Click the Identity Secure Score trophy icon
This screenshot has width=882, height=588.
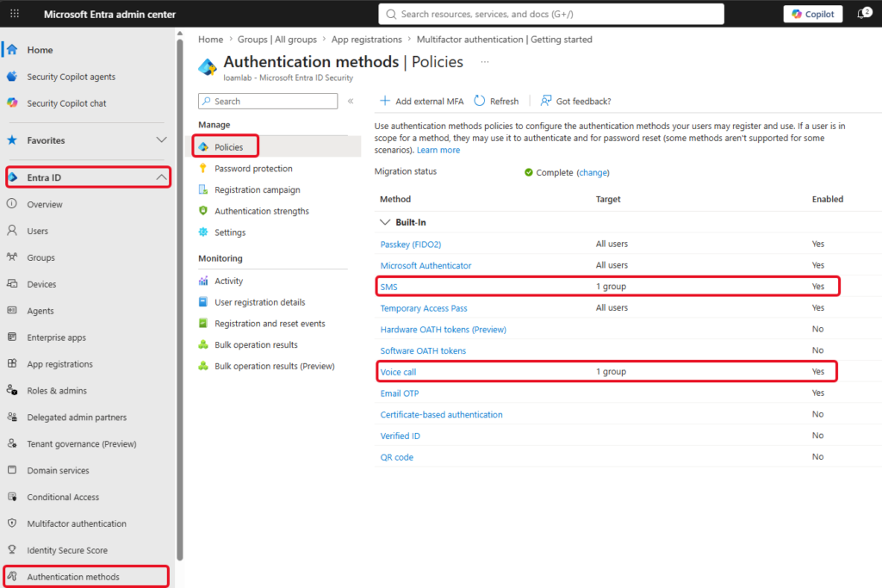pyautogui.click(x=12, y=550)
